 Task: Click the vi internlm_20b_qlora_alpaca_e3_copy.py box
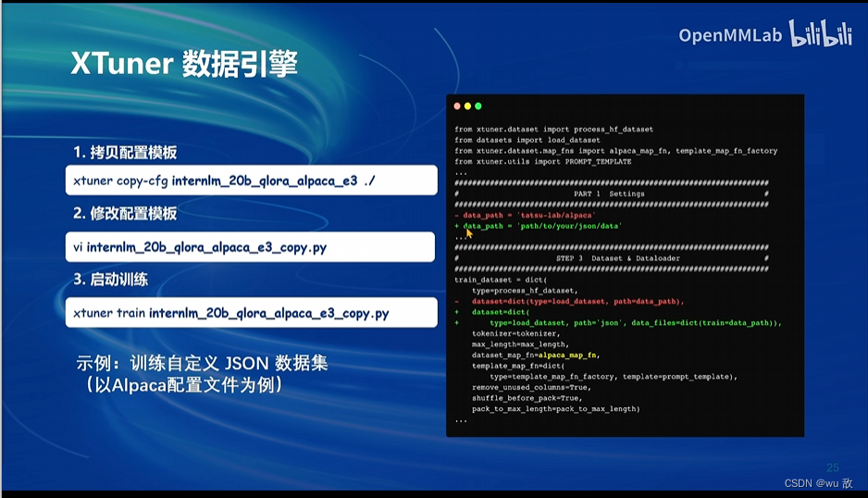coord(250,247)
